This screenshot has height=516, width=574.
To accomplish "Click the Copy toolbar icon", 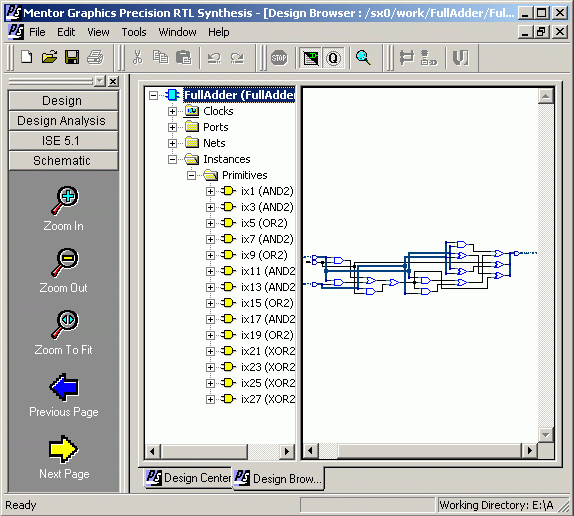I will [x=160, y=57].
